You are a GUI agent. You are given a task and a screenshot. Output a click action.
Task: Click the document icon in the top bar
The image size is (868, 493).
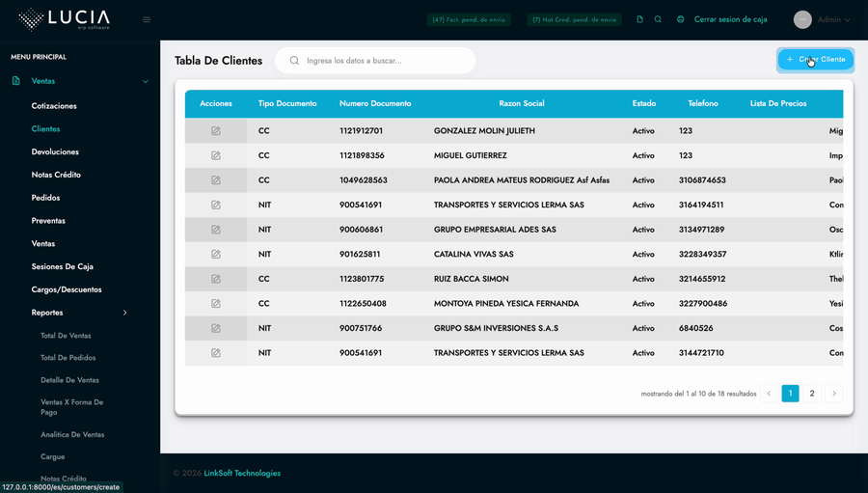(639, 19)
